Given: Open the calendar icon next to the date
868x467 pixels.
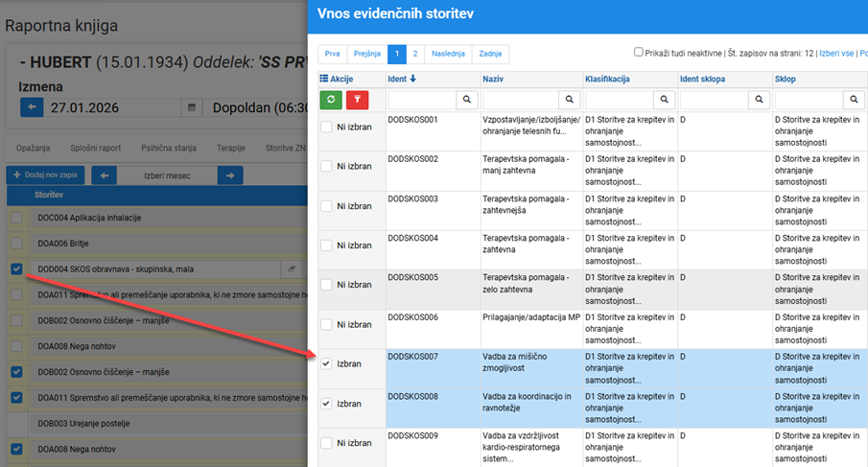Looking at the screenshot, I should [192, 107].
